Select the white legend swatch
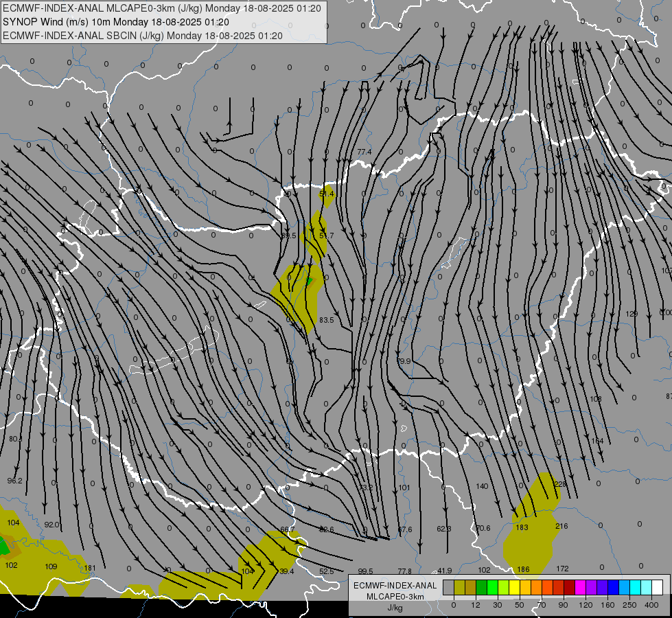This screenshot has width=672, height=618. (x=658, y=587)
